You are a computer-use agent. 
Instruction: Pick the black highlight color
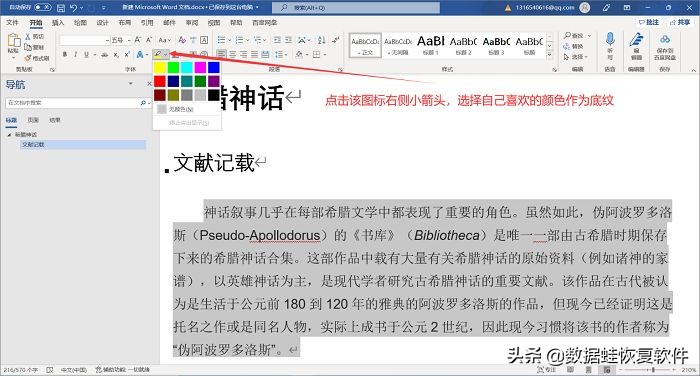(214, 95)
